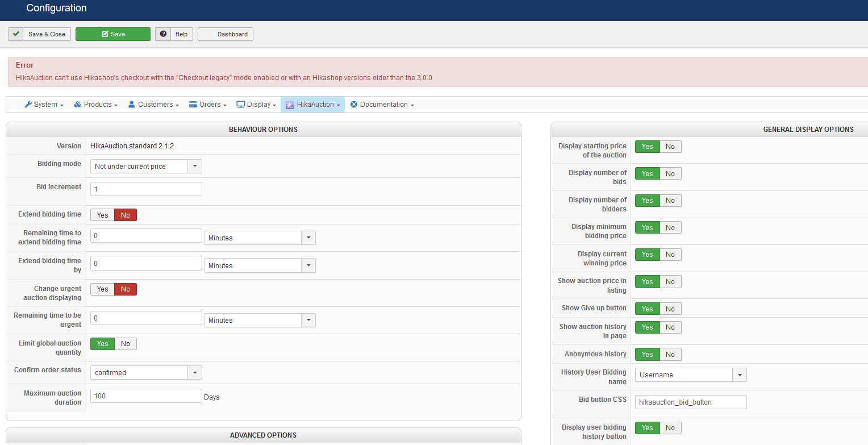Screen dimensions: 868x445
Task: Disable Show auction history in page
Action: pyautogui.click(x=670, y=327)
